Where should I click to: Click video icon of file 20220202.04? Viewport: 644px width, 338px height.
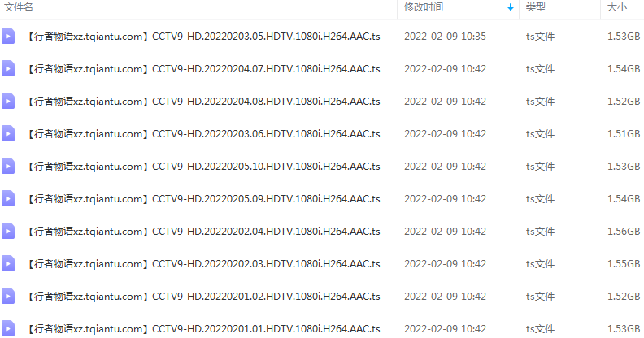(8, 231)
